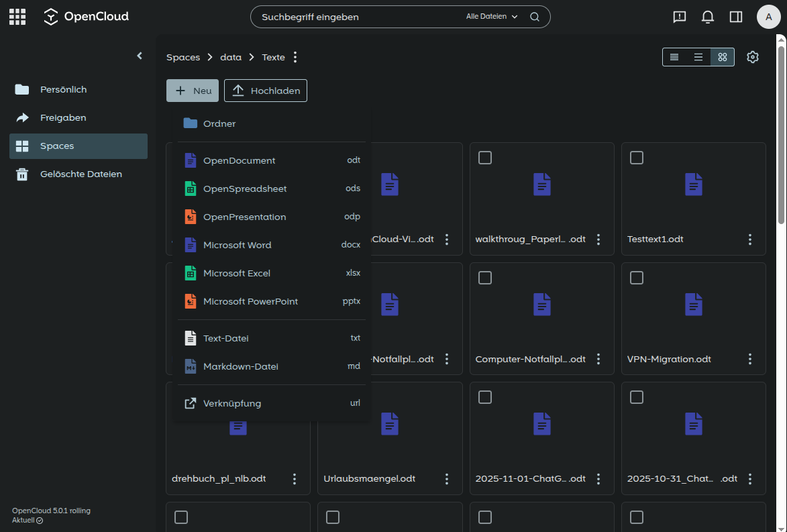
Task: Open user avatar menu A
Action: pos(768,17)
